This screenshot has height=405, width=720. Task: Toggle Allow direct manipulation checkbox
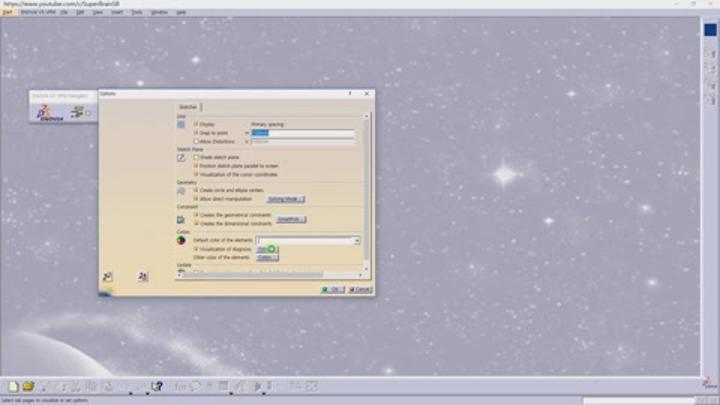point(196,199)
